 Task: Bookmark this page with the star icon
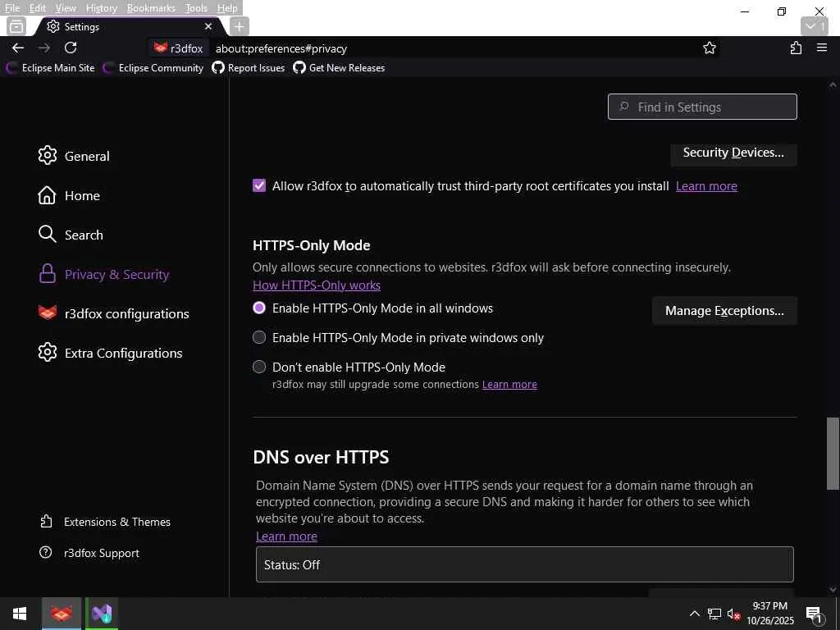710,48
